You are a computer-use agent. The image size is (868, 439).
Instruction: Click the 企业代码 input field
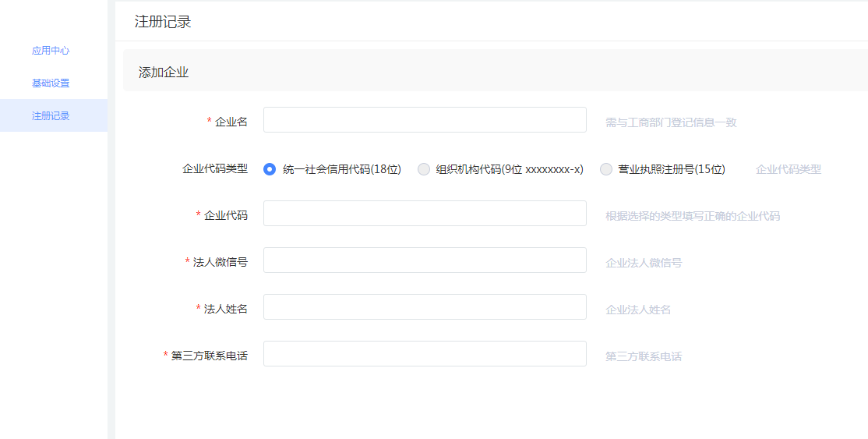425,214
